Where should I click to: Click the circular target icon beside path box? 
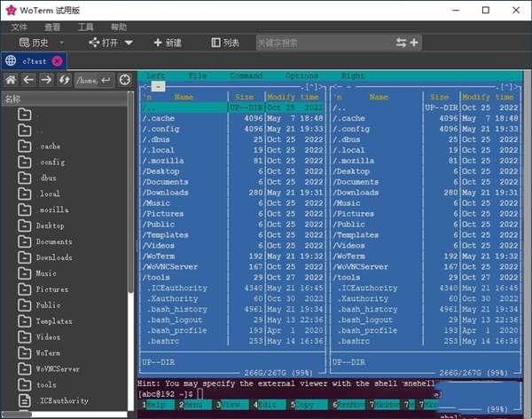125,80
